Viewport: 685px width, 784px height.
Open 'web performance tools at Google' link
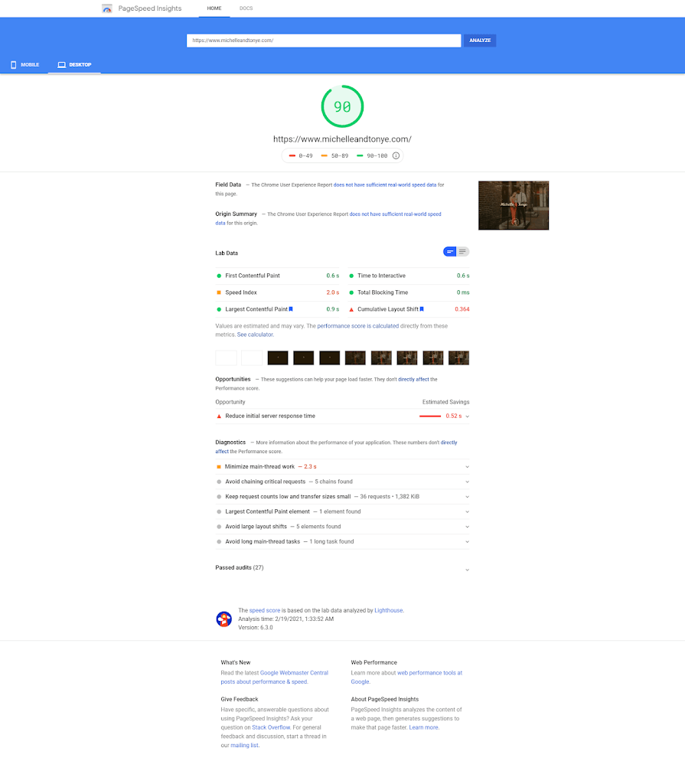[406, 678]
